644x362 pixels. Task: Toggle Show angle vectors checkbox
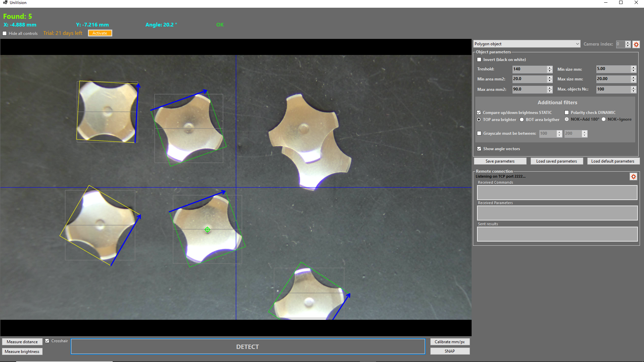pyautogui.click(x=479, y=149)
